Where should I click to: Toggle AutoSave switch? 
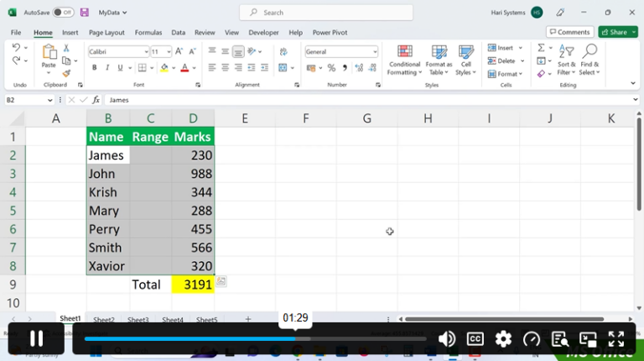point(63,13)
